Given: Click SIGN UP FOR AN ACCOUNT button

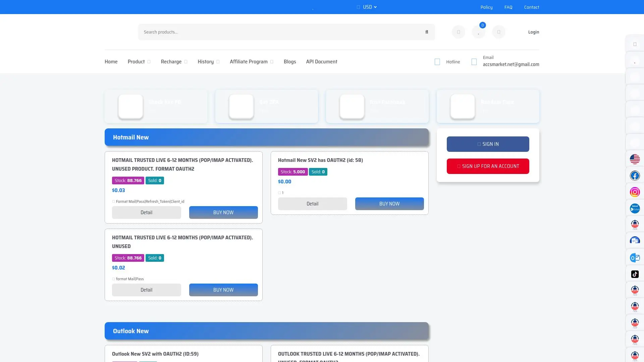Looking at the screenshot, I should click(488, 166).
